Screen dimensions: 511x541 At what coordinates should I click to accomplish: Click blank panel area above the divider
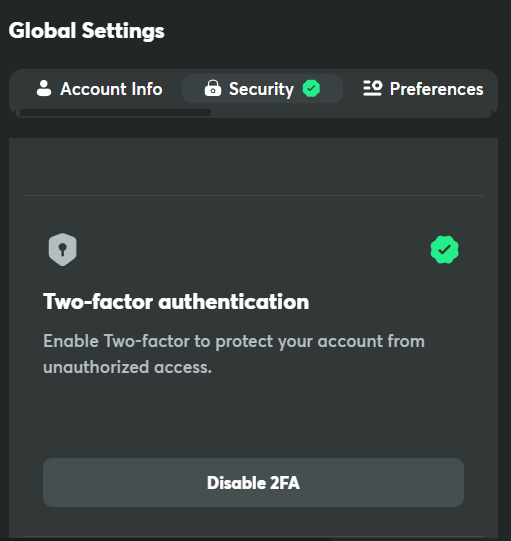point(253,166)
